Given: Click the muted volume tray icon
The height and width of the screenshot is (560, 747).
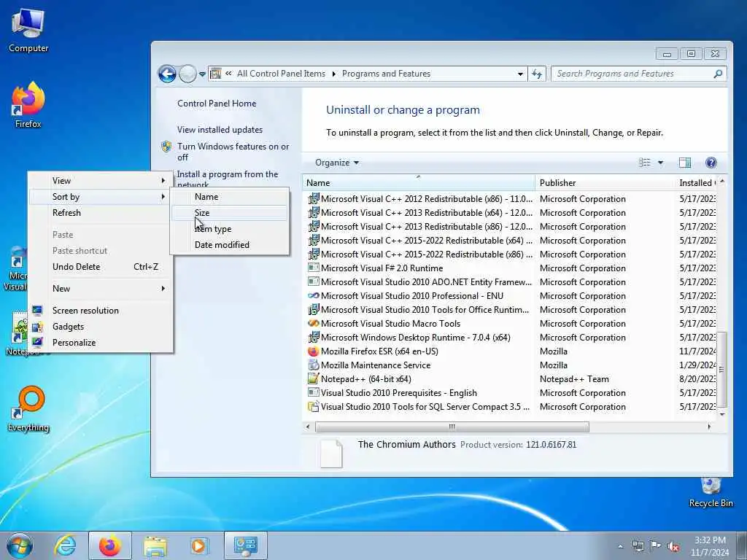Looking at the screenshot, I should click(x=673, y=546).
